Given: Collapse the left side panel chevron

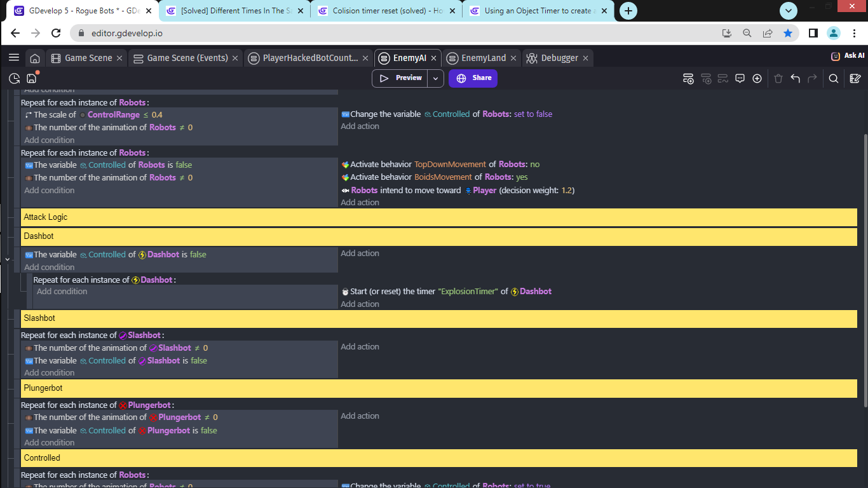Looking at the screenshot, I should click(7, 259).
